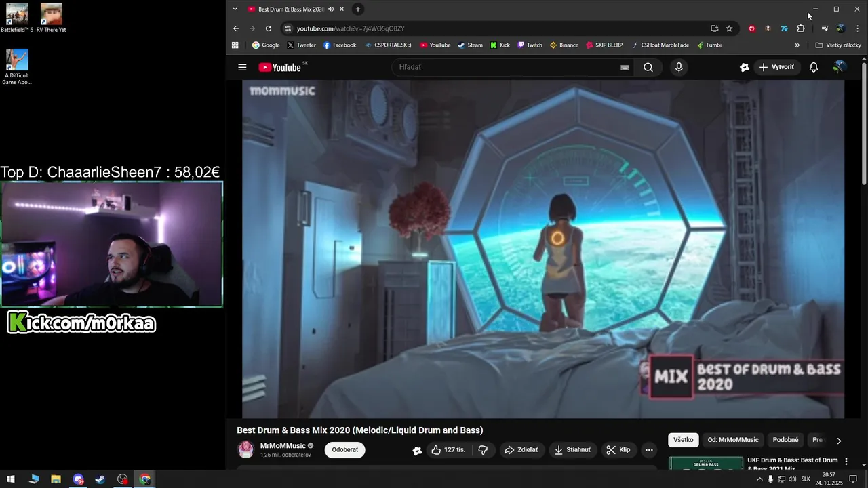868x488 pixels.
Task: Close the Best Drum & Bass Mix tab
Action: pyautogui.click(x=342, y=9)
